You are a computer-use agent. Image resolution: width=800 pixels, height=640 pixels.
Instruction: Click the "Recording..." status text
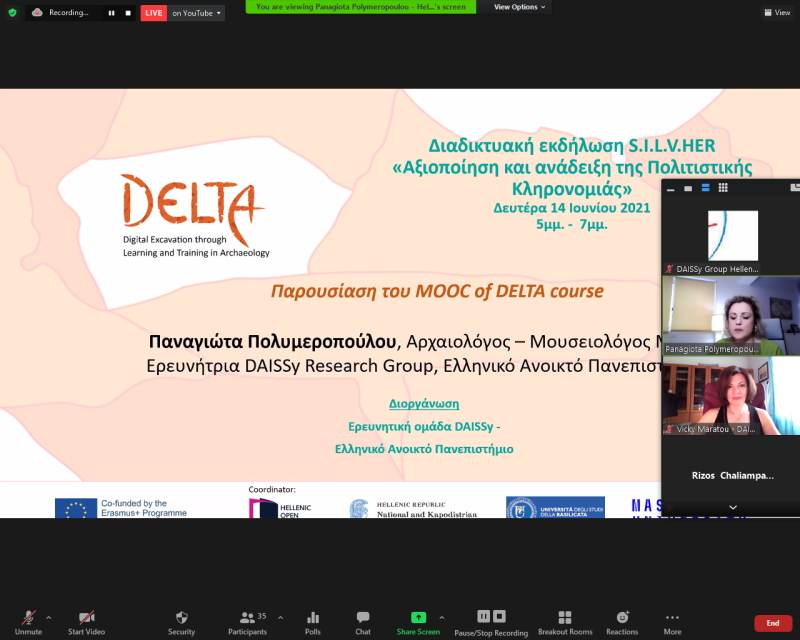click(x=69, y=13)
